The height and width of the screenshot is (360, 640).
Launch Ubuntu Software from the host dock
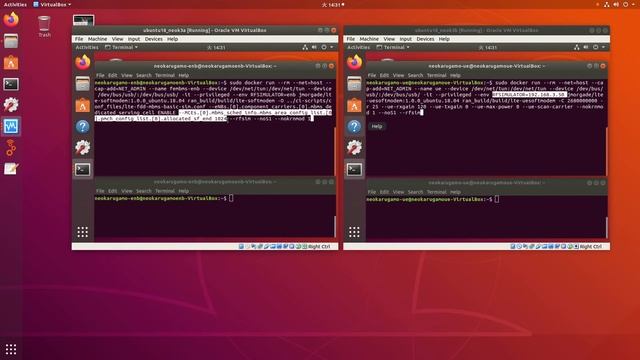tap(11, 62)
